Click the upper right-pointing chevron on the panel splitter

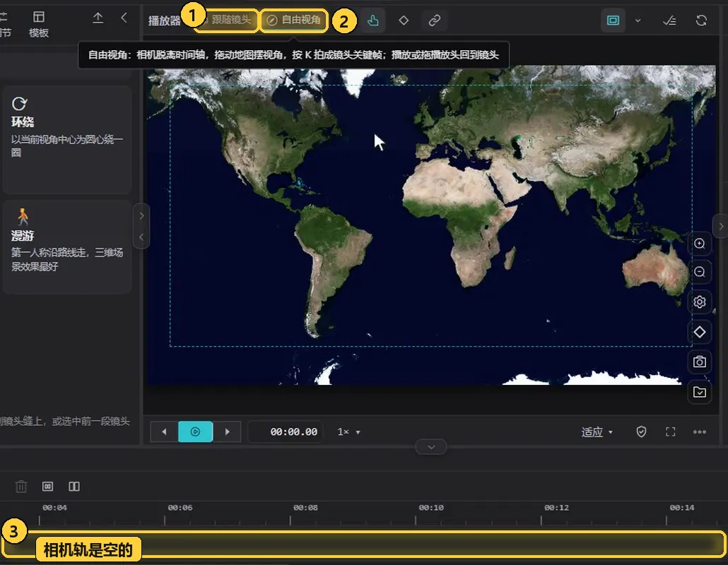pos(141,215)
